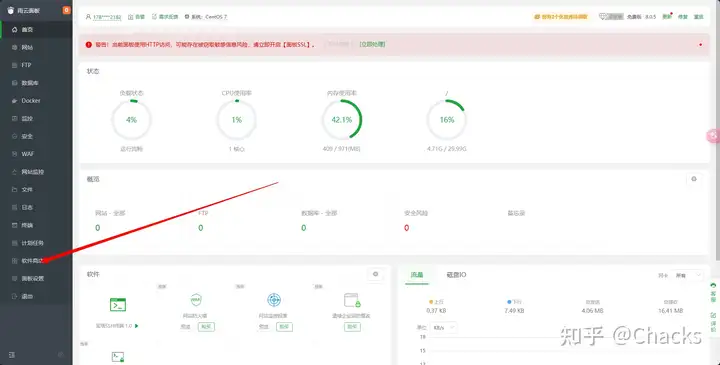Open the 网站 websites section

point(36,47)
